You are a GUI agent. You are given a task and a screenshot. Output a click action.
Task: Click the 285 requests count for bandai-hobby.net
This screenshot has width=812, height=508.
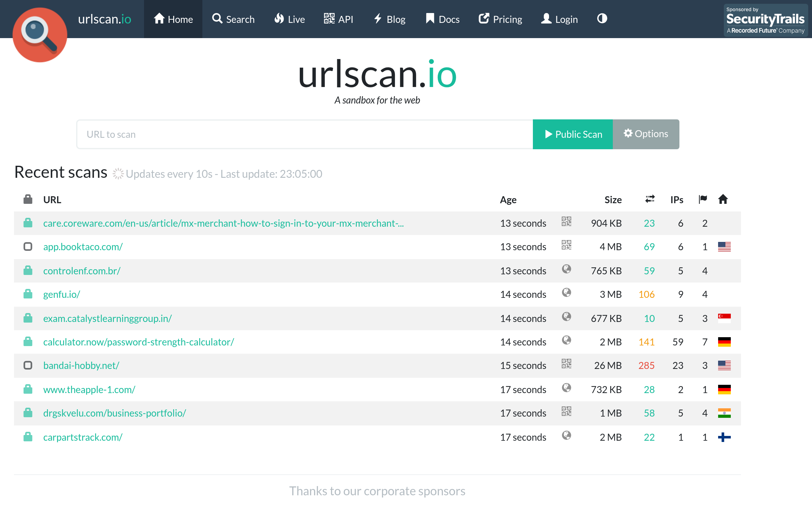[x=646, y=365]
